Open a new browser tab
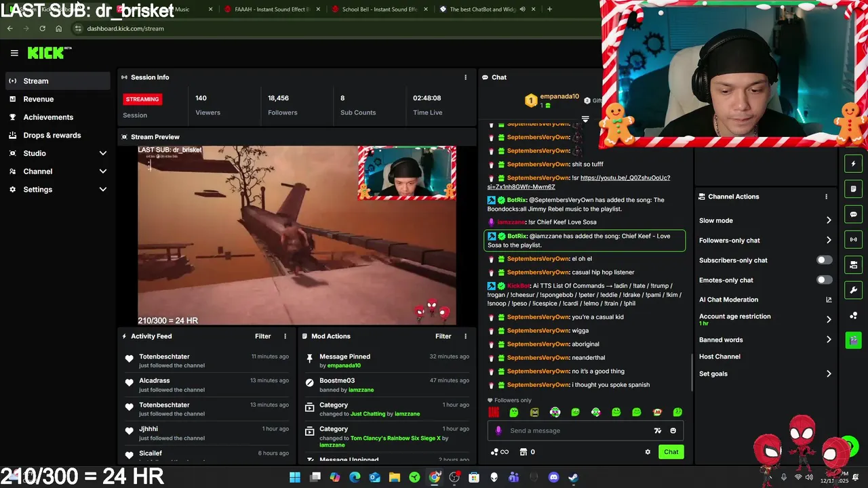 pyautogui.click(x=549, y=9)
